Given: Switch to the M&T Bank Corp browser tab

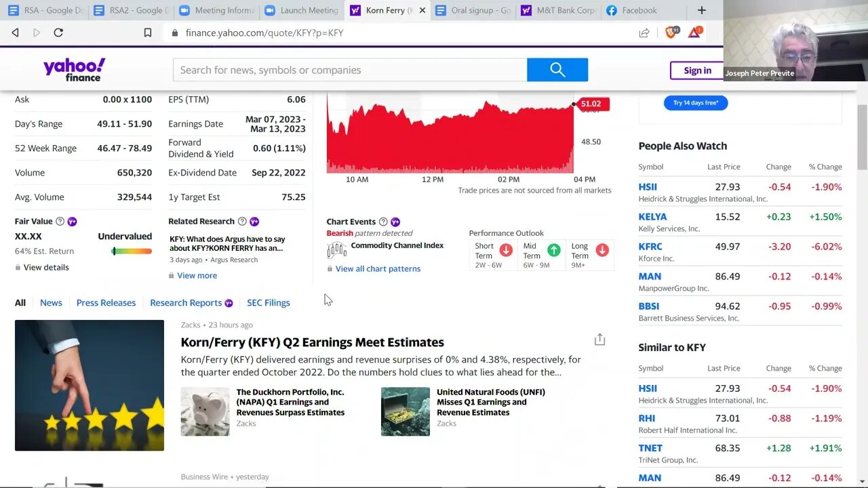Looking at the screenshot, I should (x=559, y=10).
